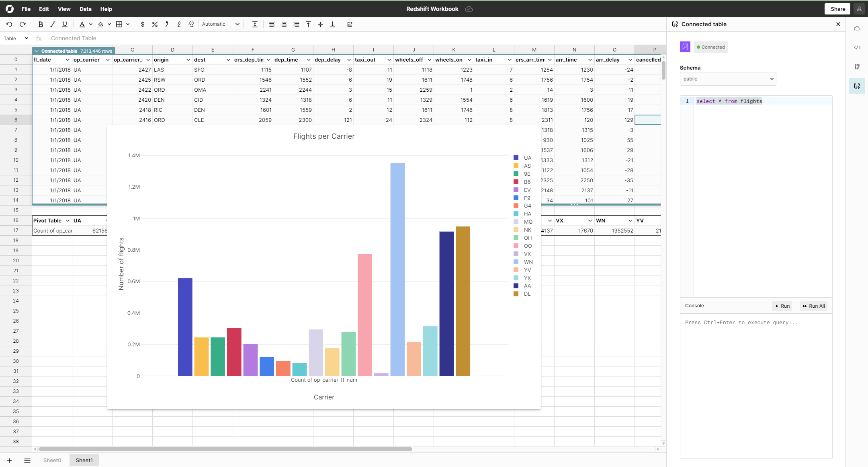Select the database connections panel icon
Viewport: 868px width, 467px height.
point(858,86)
